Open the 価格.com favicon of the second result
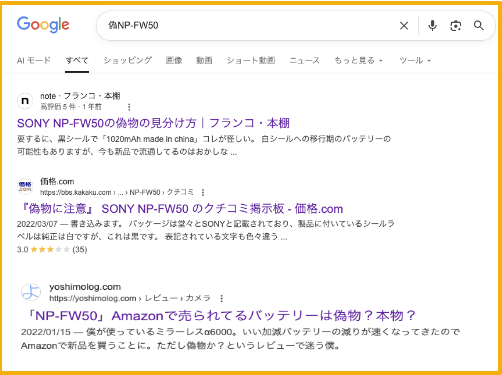 25,186
